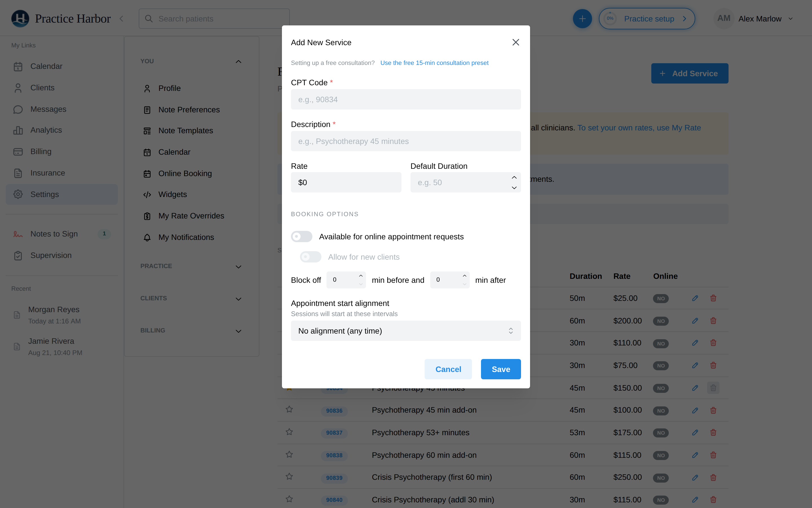This screenshot has height=508, width=812.
Task: Click the Description input field
Action: pyautogui.click(x=406, y=141)
